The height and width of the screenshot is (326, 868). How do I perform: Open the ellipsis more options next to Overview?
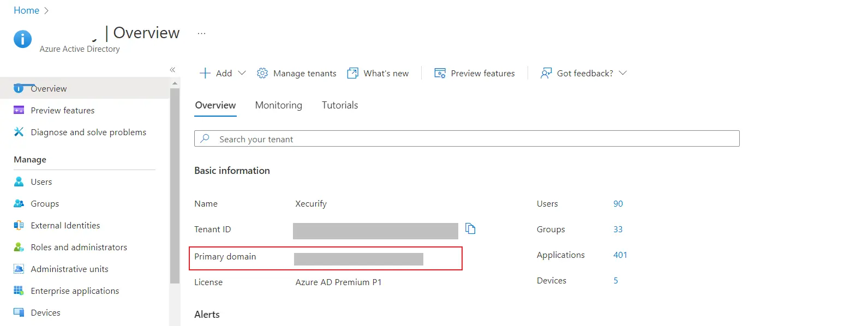[x=201, y=33]
